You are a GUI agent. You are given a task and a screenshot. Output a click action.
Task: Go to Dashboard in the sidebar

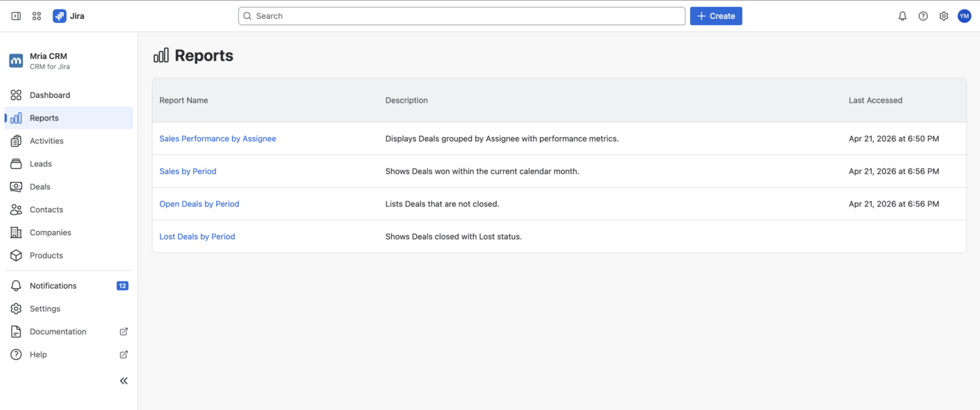click(50, 95)
